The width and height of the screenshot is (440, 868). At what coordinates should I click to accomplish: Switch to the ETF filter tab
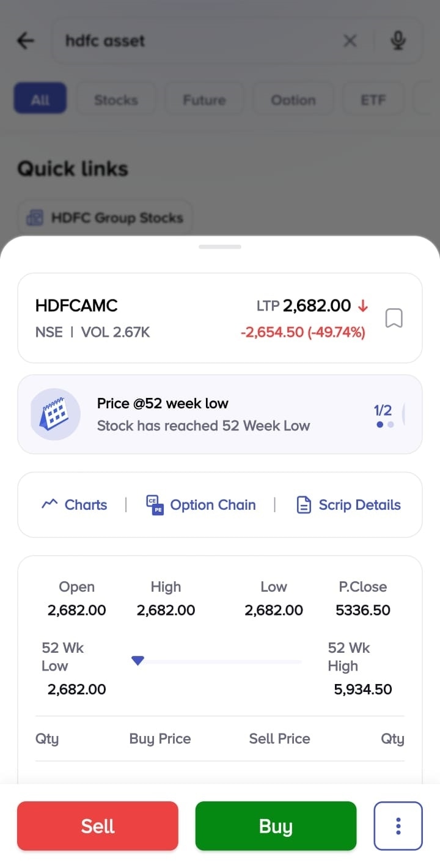(x=373, y=100)
